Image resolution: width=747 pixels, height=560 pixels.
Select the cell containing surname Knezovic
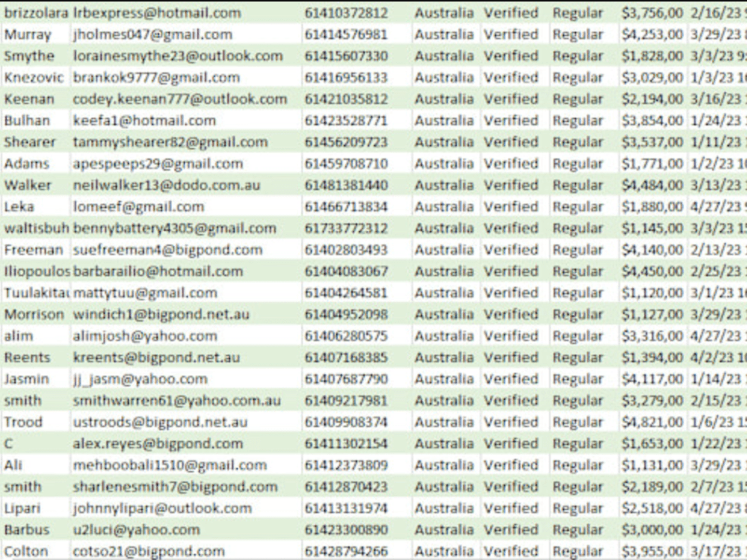coord(35,78)
